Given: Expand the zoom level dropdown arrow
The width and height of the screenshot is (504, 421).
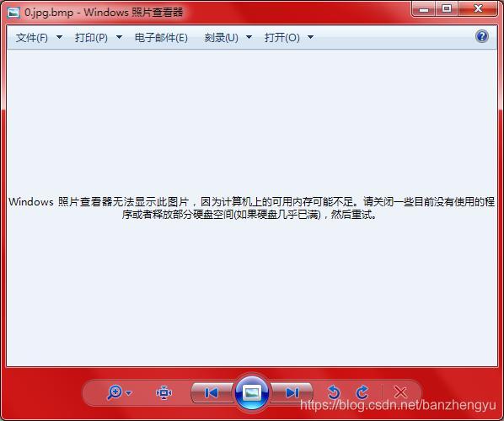Looking at the screenshot, I should point(129,392).
